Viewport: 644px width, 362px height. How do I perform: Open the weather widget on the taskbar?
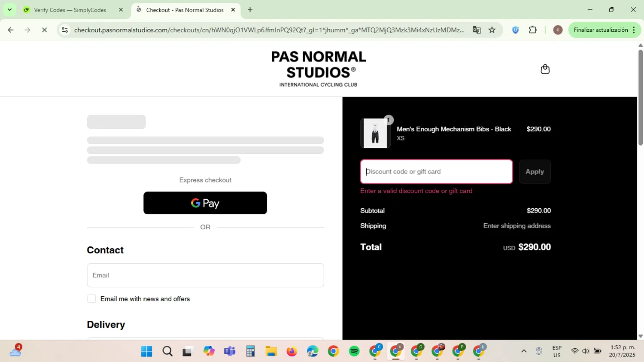pos(15,351)
